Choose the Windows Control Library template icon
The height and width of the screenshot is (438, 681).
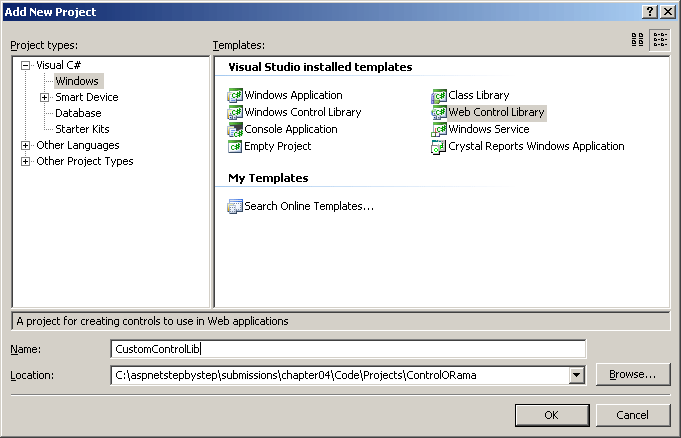235,113
